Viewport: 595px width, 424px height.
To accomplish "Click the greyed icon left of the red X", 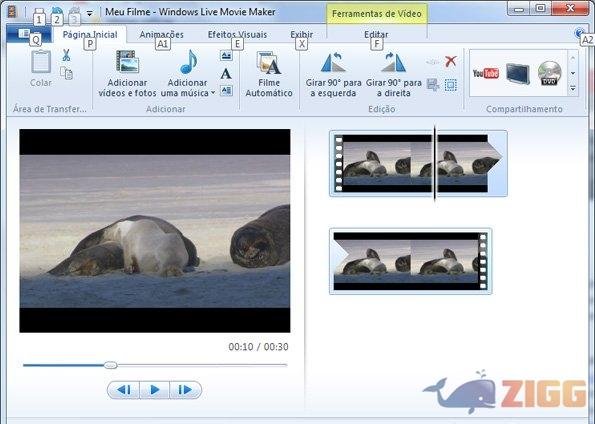I will tap(433, 61).
